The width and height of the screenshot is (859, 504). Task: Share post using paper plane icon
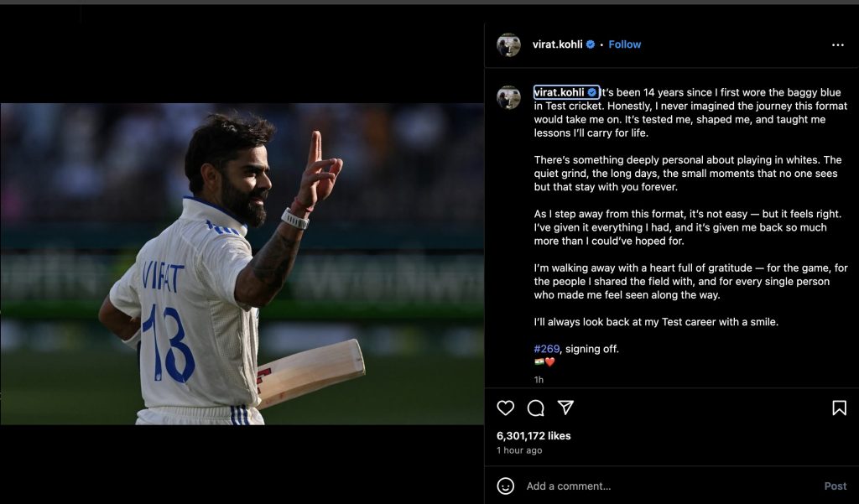(x=565, y=408)
